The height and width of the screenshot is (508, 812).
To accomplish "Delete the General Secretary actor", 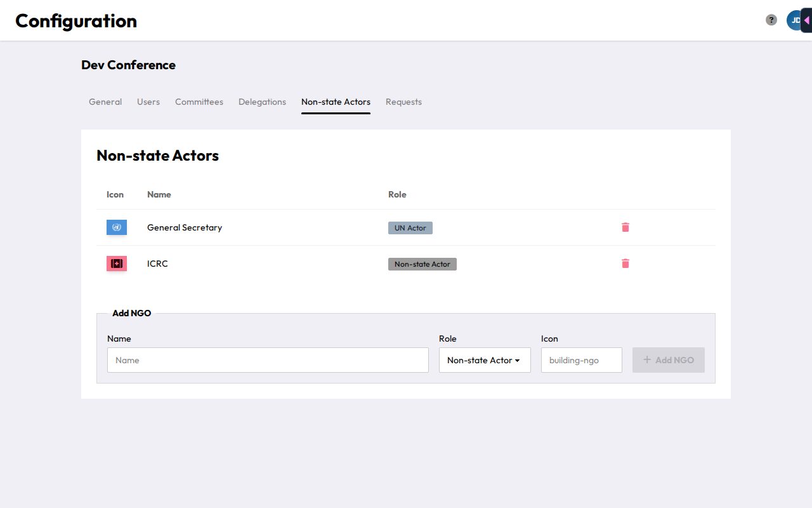I will [x=625, y=227].
